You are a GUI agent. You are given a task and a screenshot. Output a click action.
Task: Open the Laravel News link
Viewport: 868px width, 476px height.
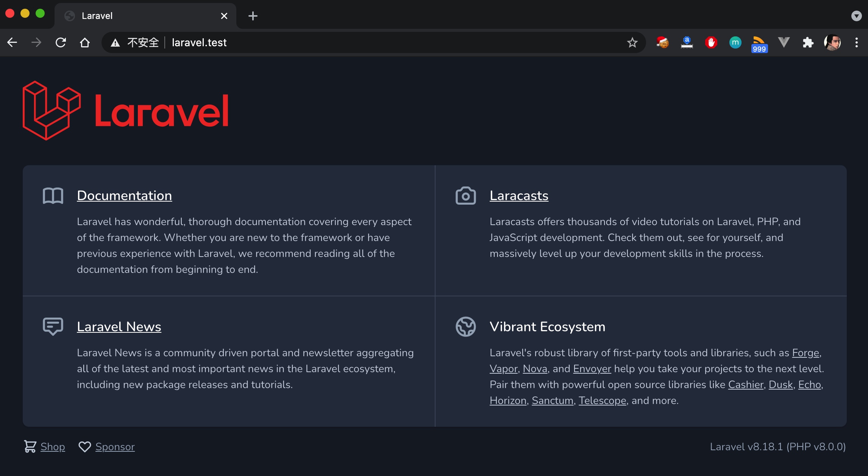[119, 327]
